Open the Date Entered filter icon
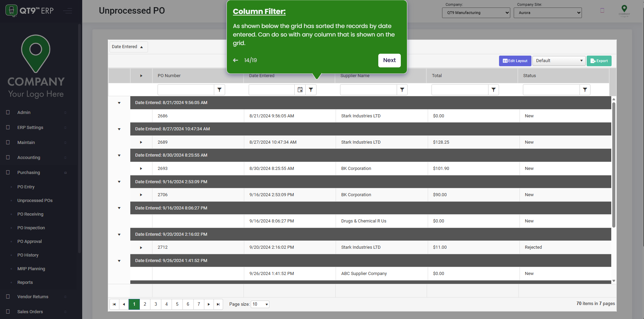The image size is (644, 319). [x=311, y=90]
